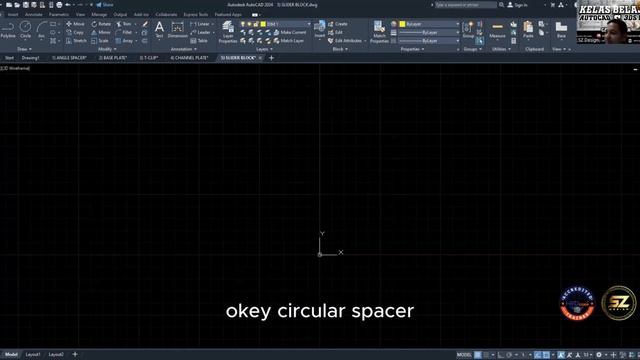Switch to Layout1 tab
Viewport: 640px width, 360px height.
(33, 355)
